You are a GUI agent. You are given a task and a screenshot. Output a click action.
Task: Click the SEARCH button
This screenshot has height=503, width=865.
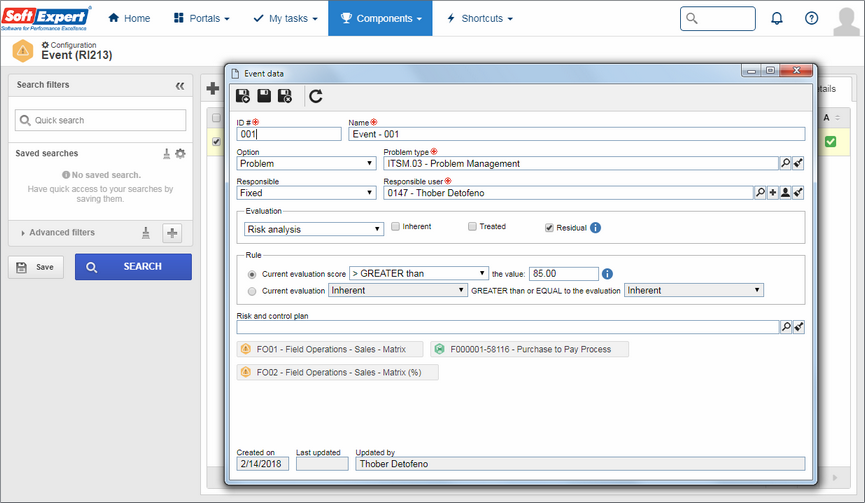(134, 267)
